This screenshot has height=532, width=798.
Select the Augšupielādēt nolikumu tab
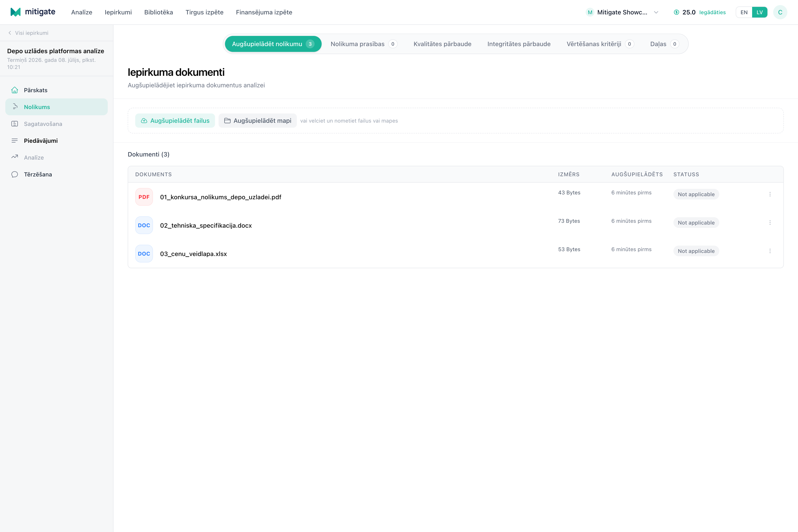pyautogui.click(x=273, y=44)
